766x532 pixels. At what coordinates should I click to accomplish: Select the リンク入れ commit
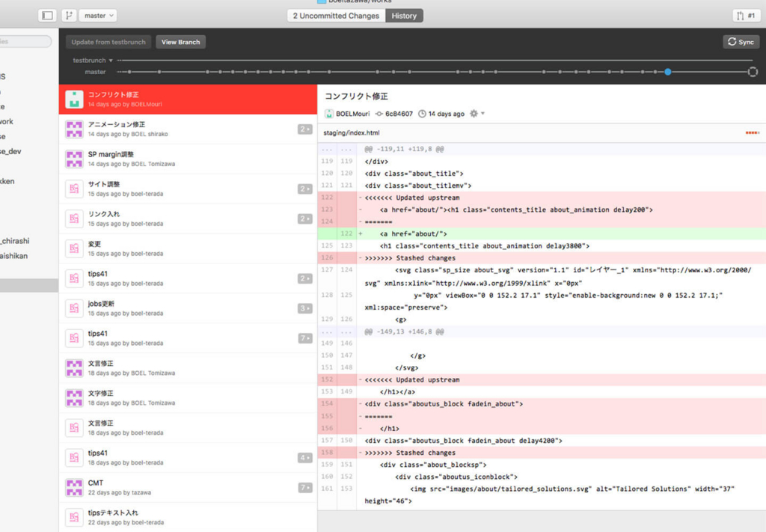pyautogui.click(x=188, y=218)
